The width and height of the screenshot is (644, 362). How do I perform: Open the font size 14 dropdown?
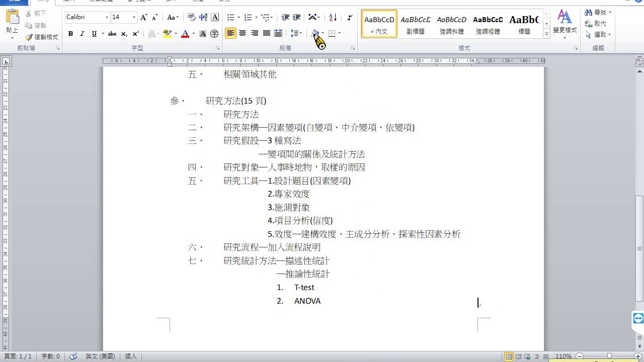(134, 17)
